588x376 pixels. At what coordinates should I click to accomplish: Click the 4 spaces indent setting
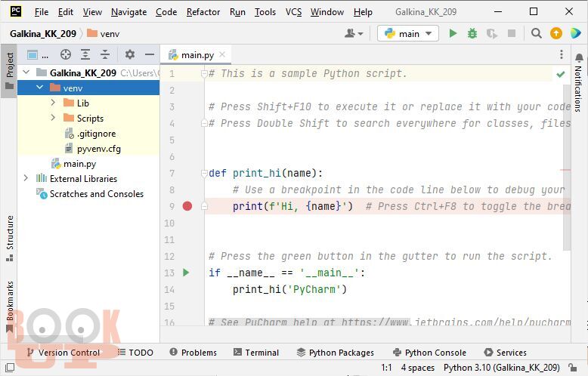[417, 368]
